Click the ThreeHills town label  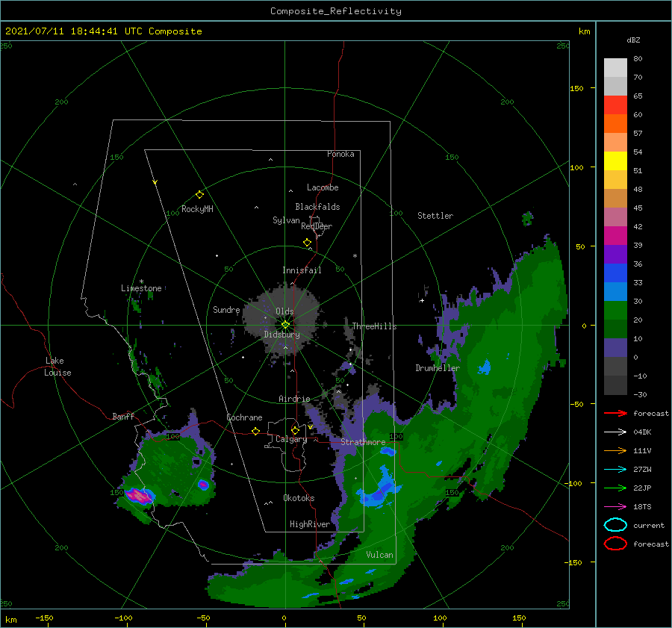click(x=374, y=326)
